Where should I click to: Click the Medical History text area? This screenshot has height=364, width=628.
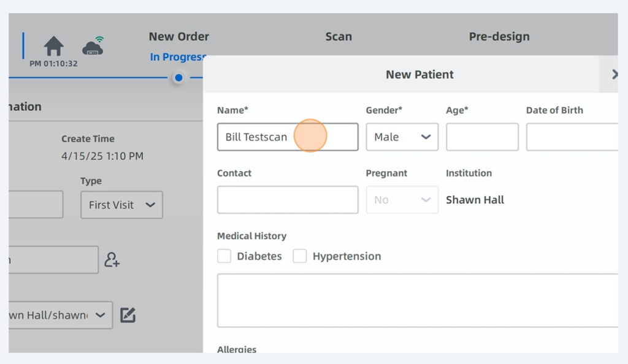coord(417,300)
